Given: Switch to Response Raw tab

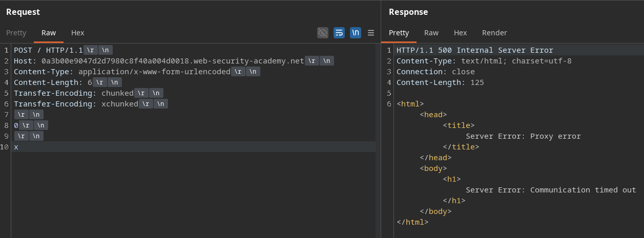Looking at the screenshot, I should (431, 33).
